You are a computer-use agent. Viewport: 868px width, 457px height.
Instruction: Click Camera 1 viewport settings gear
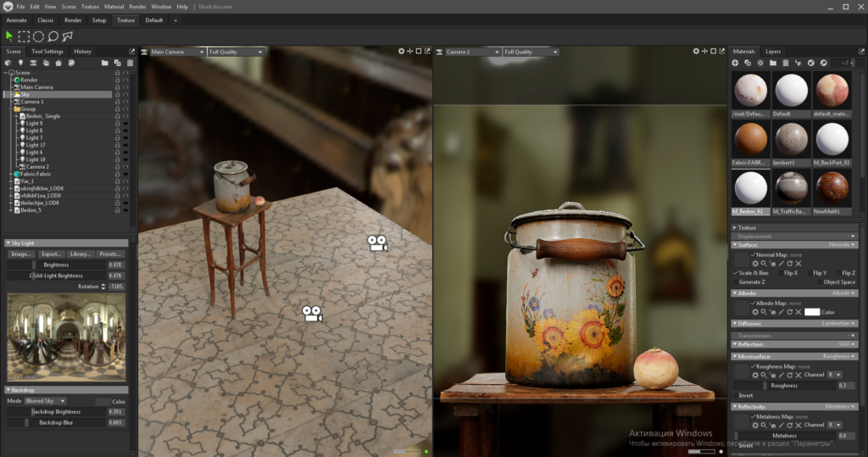tap(696, 51)
